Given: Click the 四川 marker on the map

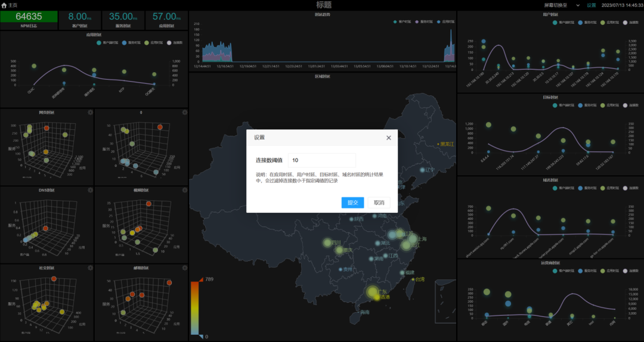Looking at the screenshot, I should (x=327, y=242).
